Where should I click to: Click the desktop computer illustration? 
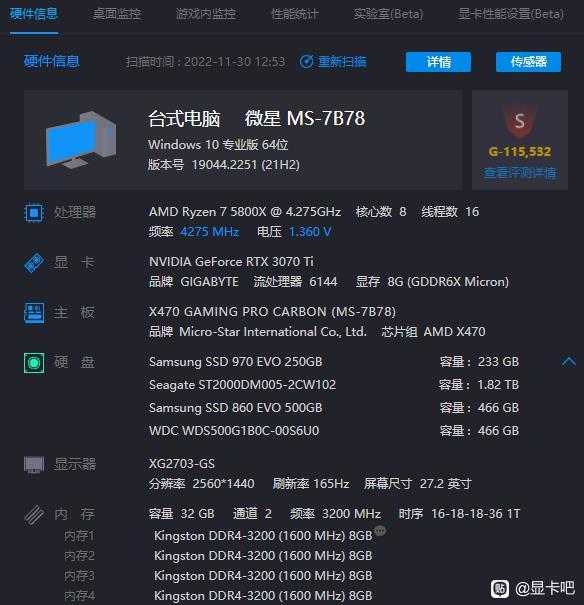(81, 140)
